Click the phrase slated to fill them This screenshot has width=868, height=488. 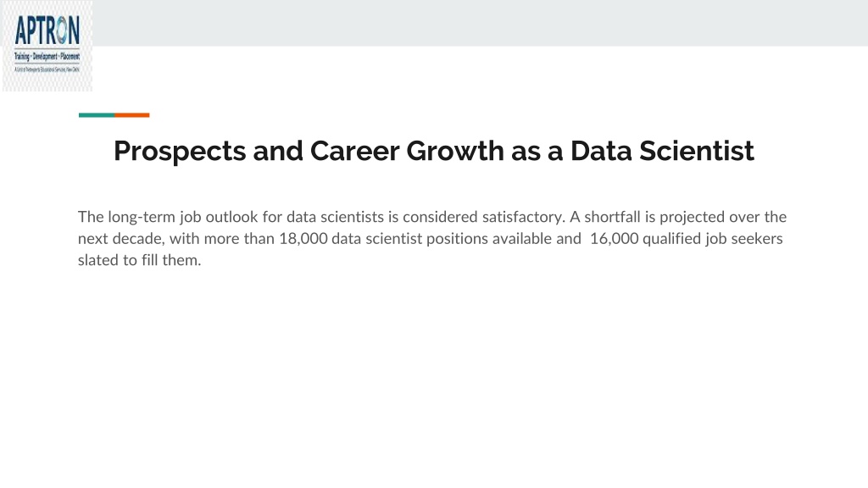coord(140,260)
